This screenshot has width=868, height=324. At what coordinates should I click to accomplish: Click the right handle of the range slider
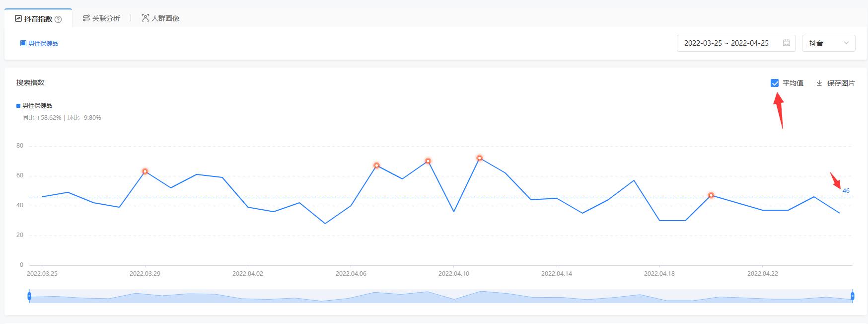[x=853, y=296]
